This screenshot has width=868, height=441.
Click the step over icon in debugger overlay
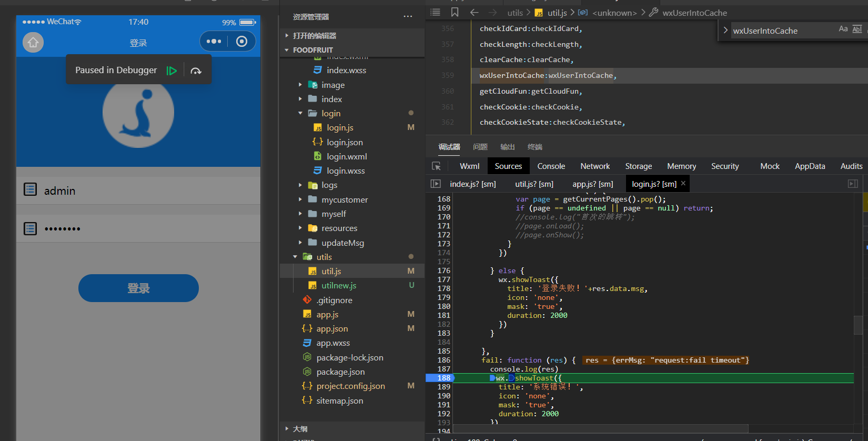tap(196, 71)
